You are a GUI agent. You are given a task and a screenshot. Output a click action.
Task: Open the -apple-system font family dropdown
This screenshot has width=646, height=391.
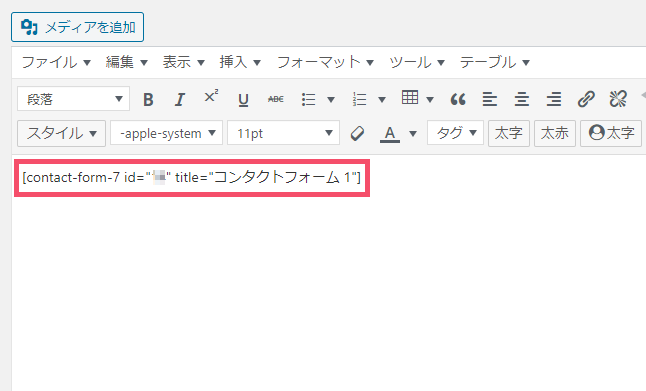[166, 133]
